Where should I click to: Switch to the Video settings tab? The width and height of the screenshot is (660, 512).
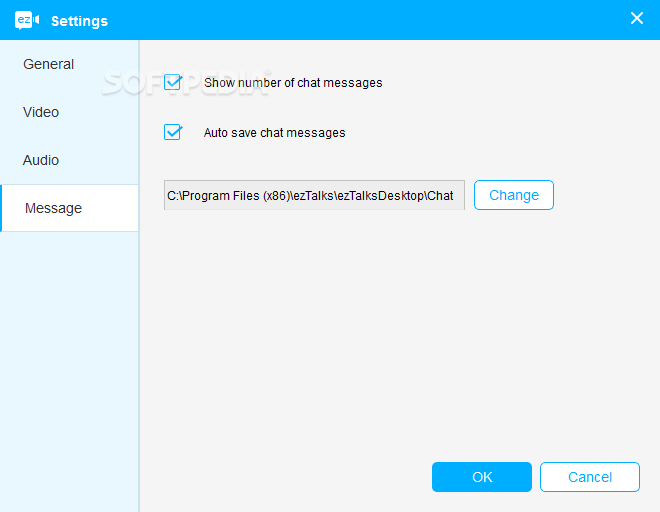point(41,112)
